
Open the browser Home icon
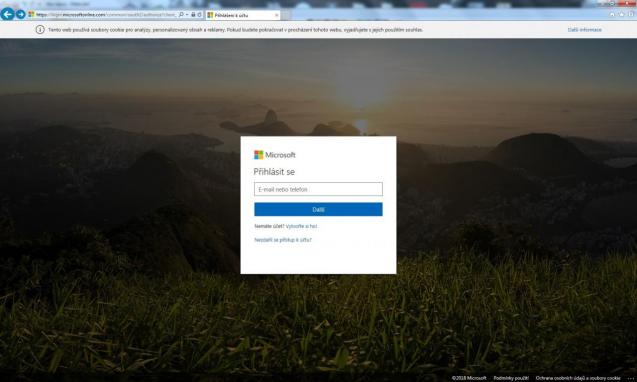612,14
